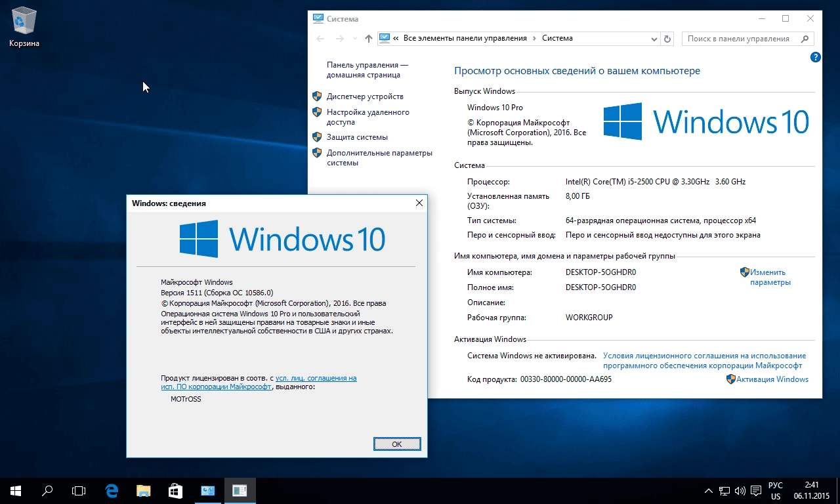The height and width of the screenshot is (504, 840).
Task: Click the processor value Intel Core i5-2500
Action: [x=655, y=182]
